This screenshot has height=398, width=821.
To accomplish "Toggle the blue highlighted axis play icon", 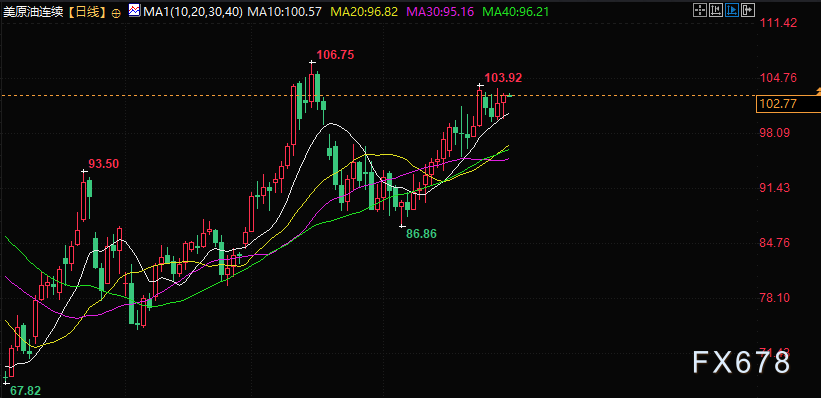I will click(x=732, y=10).
